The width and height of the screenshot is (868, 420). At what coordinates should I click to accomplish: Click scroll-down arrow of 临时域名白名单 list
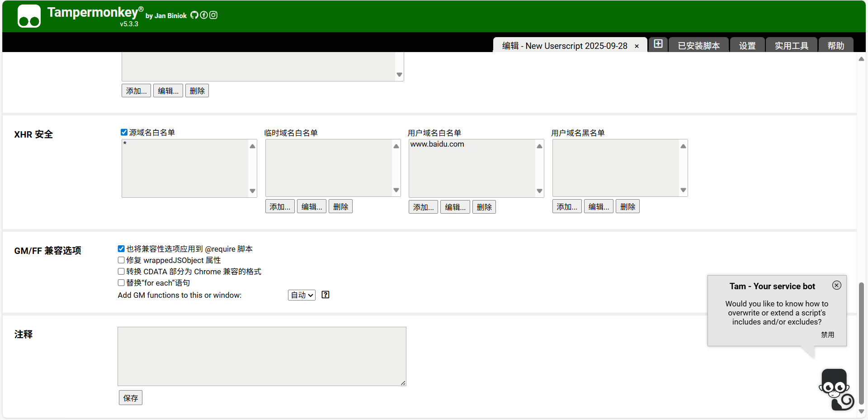click(x=396, y=190)
